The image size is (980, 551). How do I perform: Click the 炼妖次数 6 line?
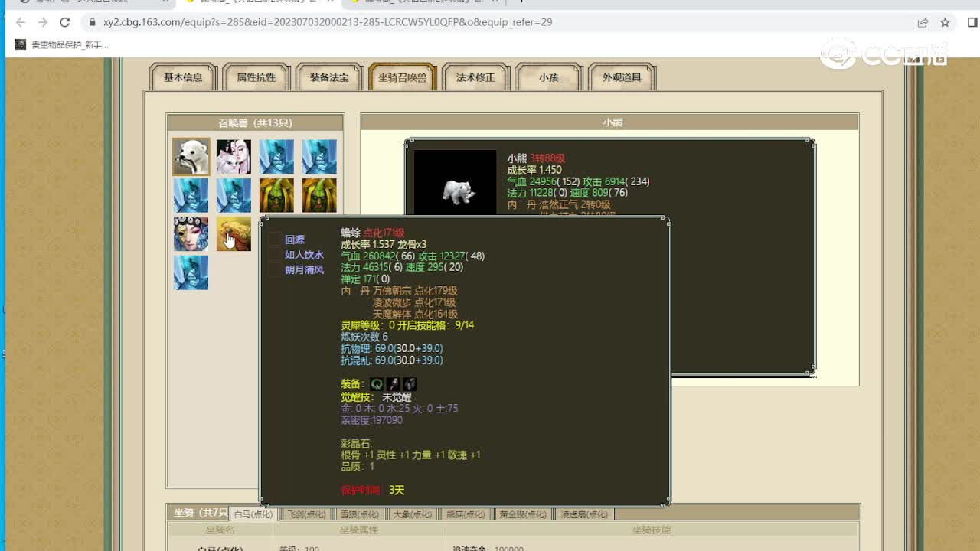tap(364, 337)
